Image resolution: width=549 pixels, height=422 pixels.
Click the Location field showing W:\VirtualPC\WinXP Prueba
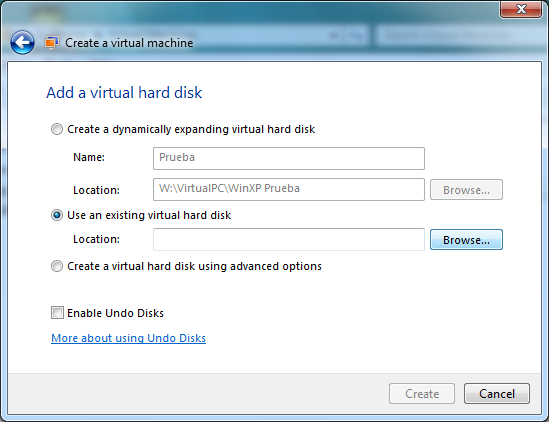(289, 189)
